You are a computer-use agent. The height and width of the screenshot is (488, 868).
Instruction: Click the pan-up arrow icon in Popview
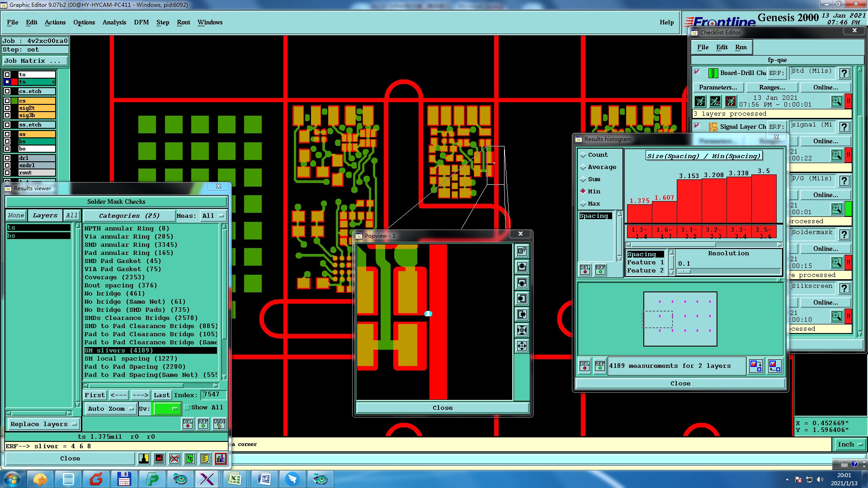pos(522,267)
